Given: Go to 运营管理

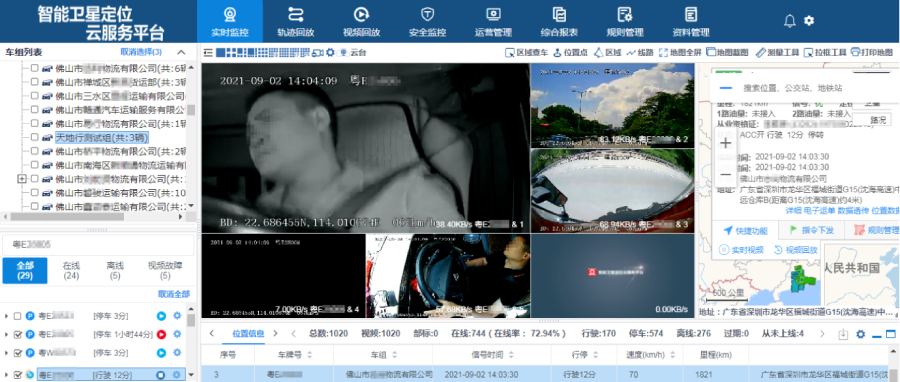Looking at the screenshot, I should tap(493, 21).
